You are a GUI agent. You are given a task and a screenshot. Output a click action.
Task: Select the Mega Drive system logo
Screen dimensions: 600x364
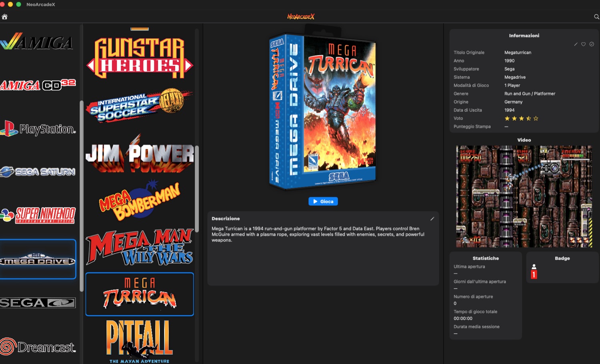38,259
